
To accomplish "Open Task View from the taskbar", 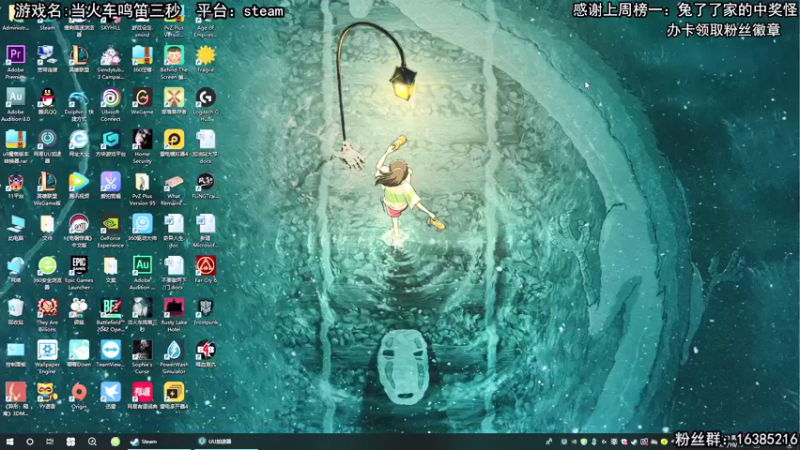I will point(49,441).
